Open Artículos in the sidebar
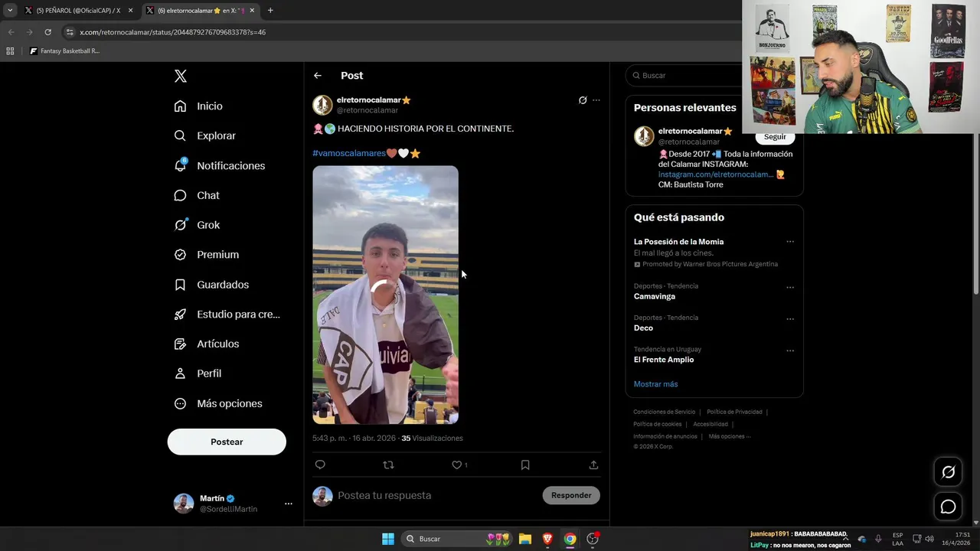The width and height of the screenshot is (980, 551). (206, 344)
